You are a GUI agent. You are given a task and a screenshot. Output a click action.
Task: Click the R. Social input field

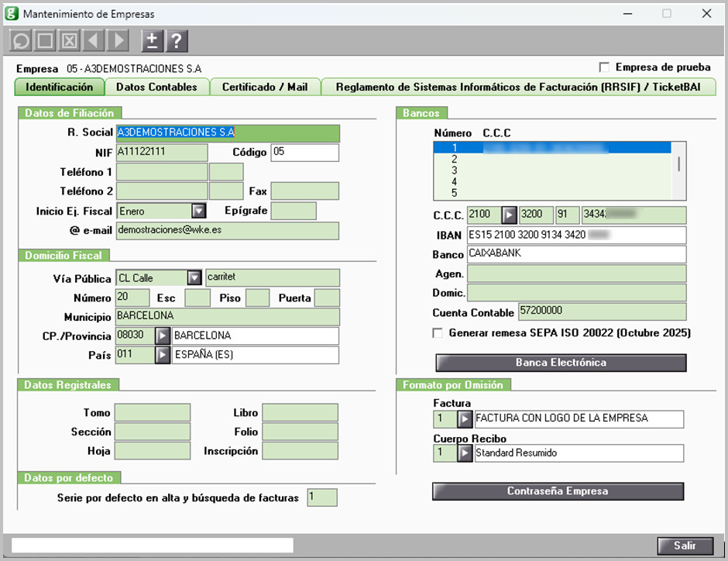(x=228, y=133)
